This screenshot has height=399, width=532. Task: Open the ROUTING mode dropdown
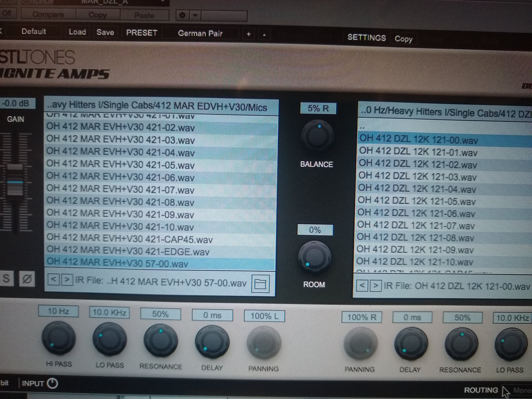click(517, 390)
